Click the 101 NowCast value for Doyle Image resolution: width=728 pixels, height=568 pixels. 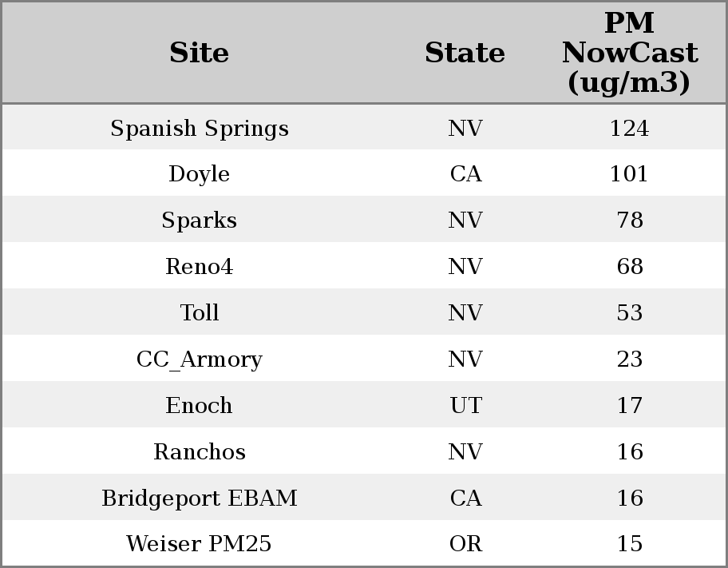point(629,174)
